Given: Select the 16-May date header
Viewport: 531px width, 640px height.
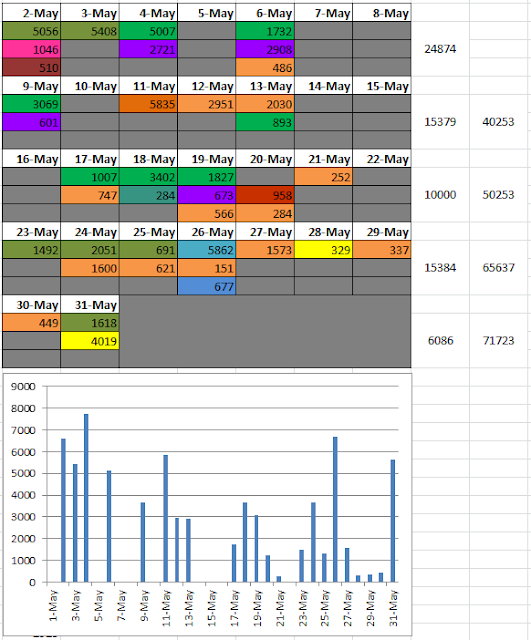Looking at the screenshot, I should coord(31,159).
